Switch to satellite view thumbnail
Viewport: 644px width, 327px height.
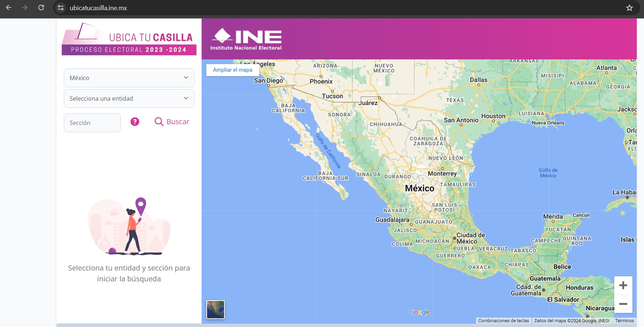[215, 310]
